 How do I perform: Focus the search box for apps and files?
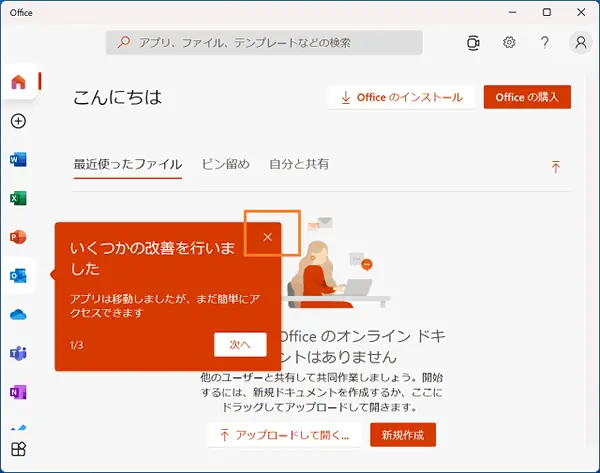pyautogui.click(x=264, y=42)
